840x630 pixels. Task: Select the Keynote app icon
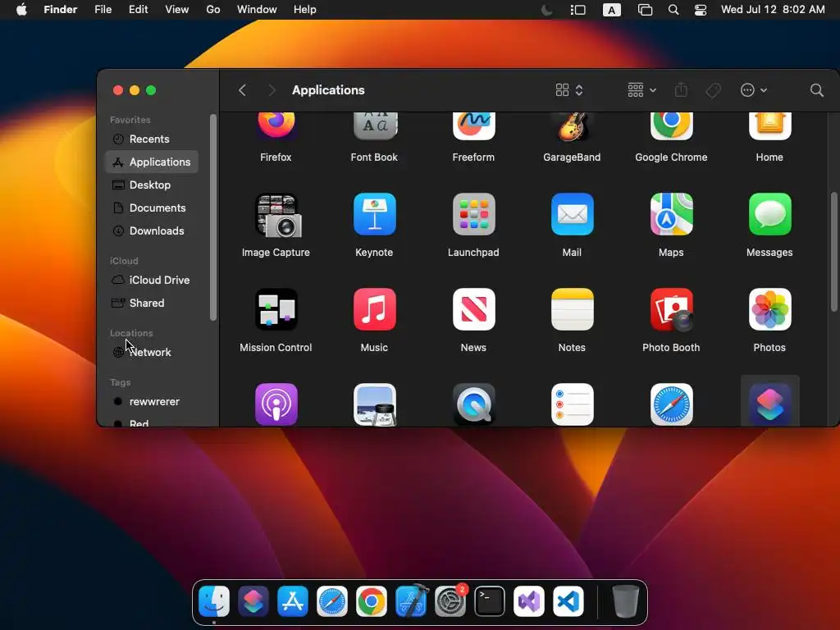point(374,214)
